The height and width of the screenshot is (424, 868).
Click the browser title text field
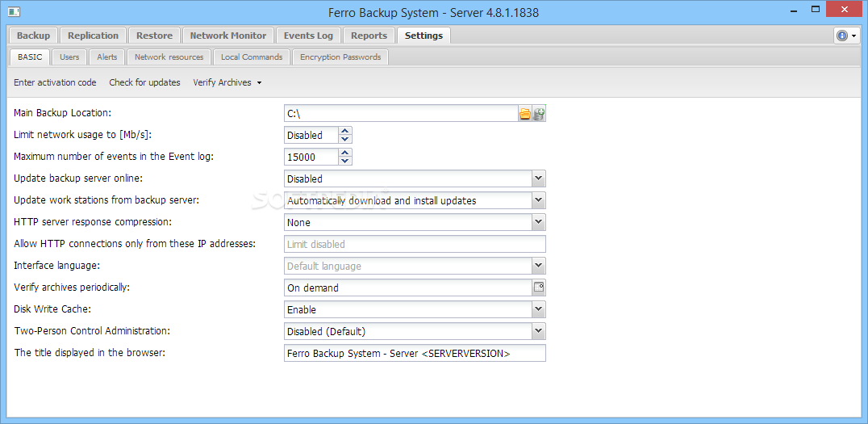(x=415, y=353)
